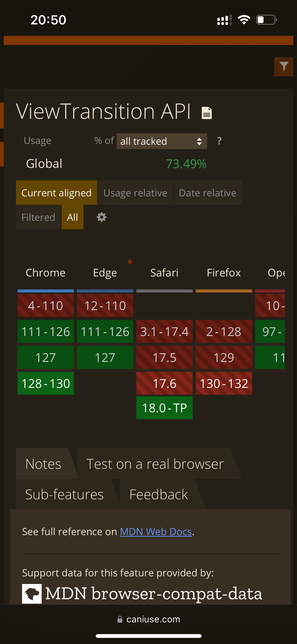Toggle the Filtered browsers option
Screen dimensions: 297x644
click(38, 217)
